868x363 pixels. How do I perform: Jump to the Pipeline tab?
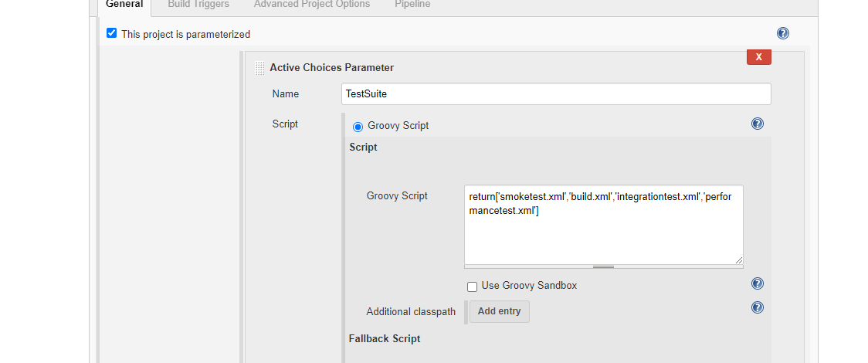pos(412,5)
